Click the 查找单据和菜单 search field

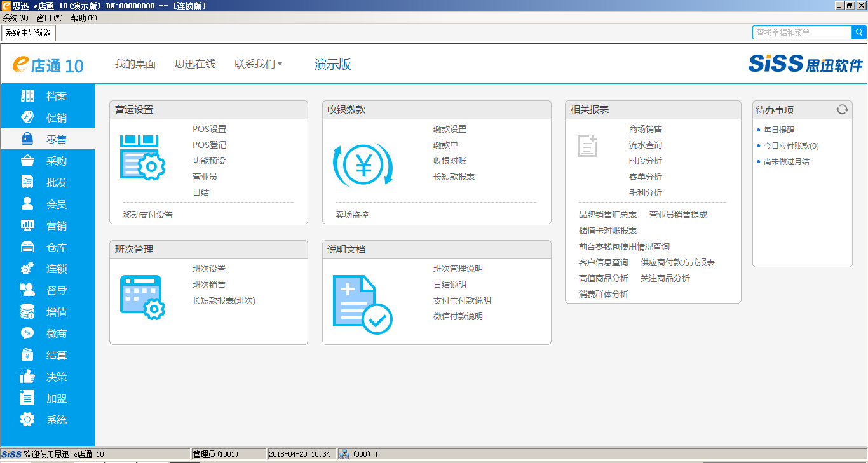pos(802,32)
